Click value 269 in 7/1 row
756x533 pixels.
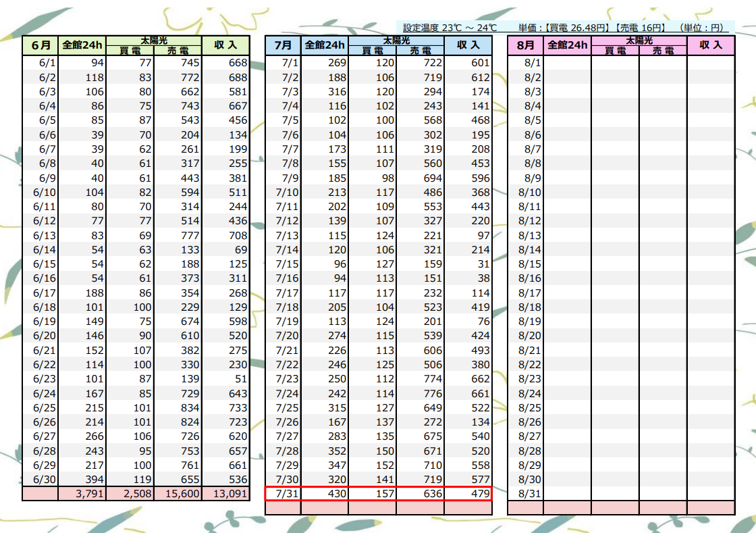[325, 63]
